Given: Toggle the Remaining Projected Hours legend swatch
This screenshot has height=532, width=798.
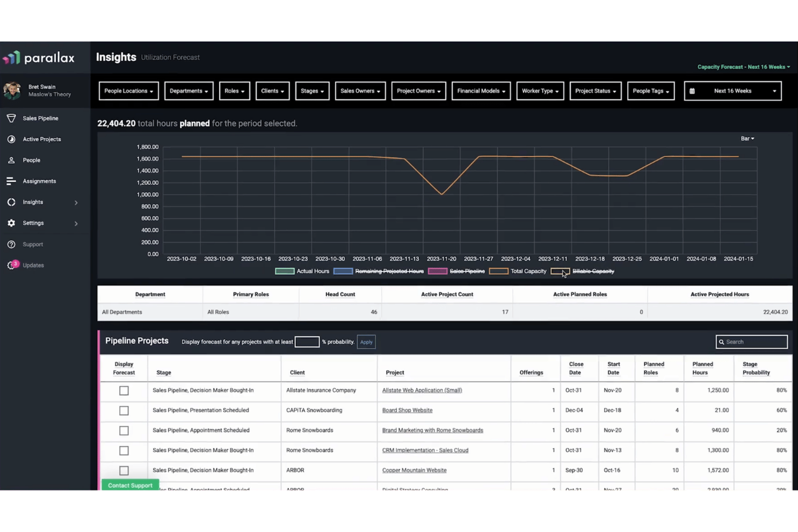Looking at the screenshot, I should coord(343,271).
